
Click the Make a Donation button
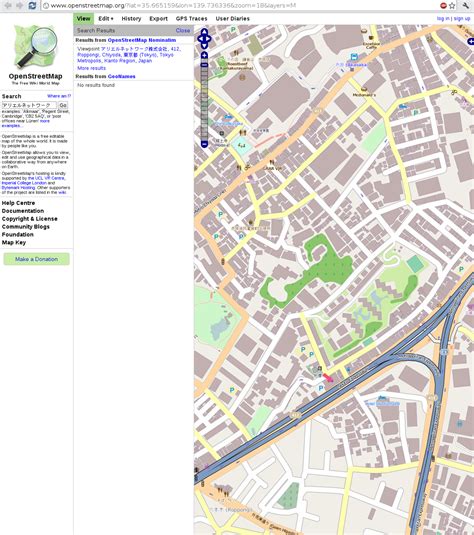[x=37, y=259]
